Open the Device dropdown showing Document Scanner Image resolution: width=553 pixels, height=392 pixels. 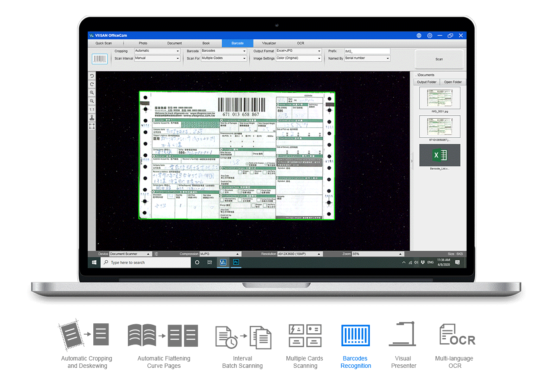[x=130, y=254]
